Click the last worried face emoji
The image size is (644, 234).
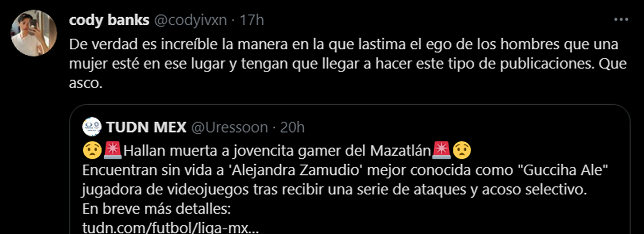tap(460, 149)
